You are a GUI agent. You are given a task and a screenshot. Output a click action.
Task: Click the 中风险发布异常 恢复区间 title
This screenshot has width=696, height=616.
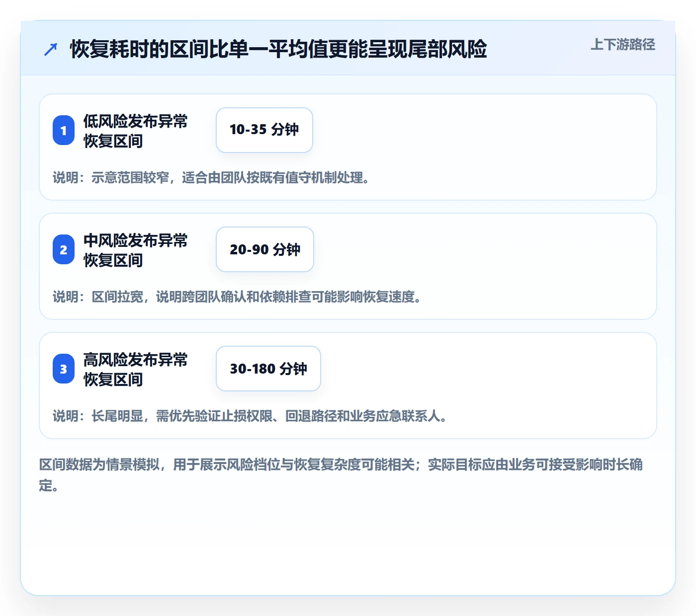coord(135,250)
